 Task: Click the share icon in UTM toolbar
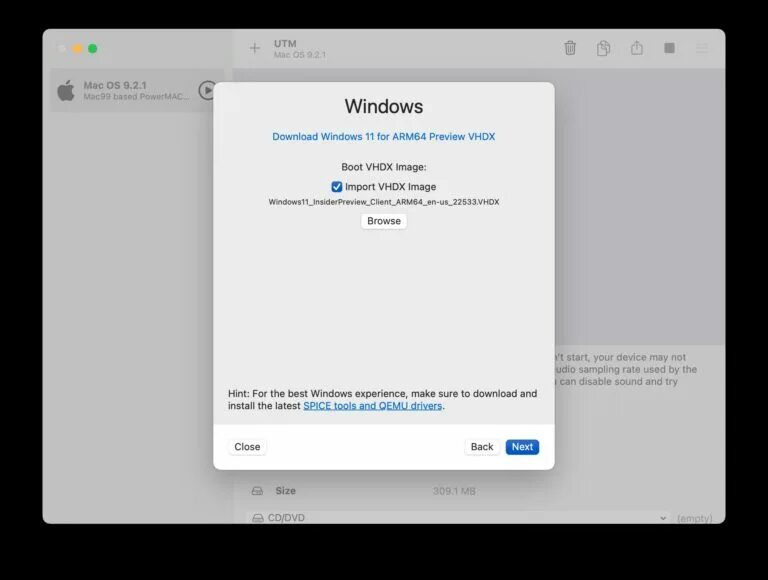coord(636,48)
